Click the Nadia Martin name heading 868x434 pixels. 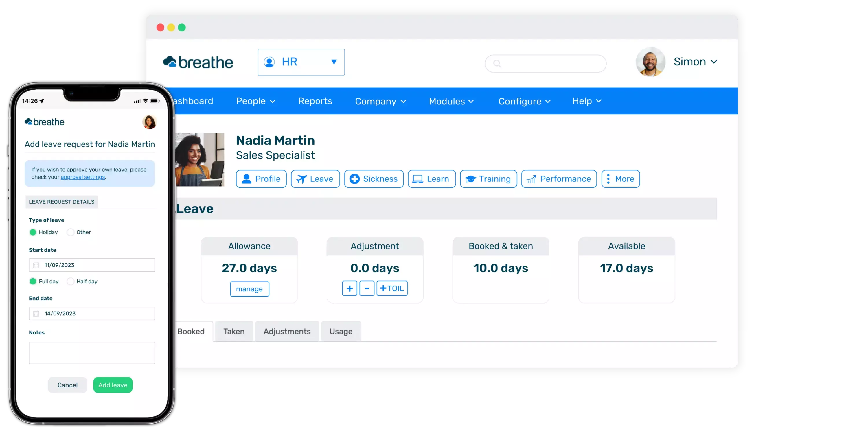(x=275, y=141)
